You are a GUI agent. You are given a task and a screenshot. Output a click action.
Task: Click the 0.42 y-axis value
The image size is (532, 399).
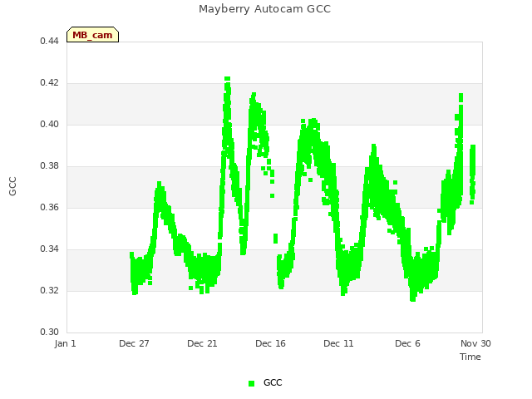point(50,83)
